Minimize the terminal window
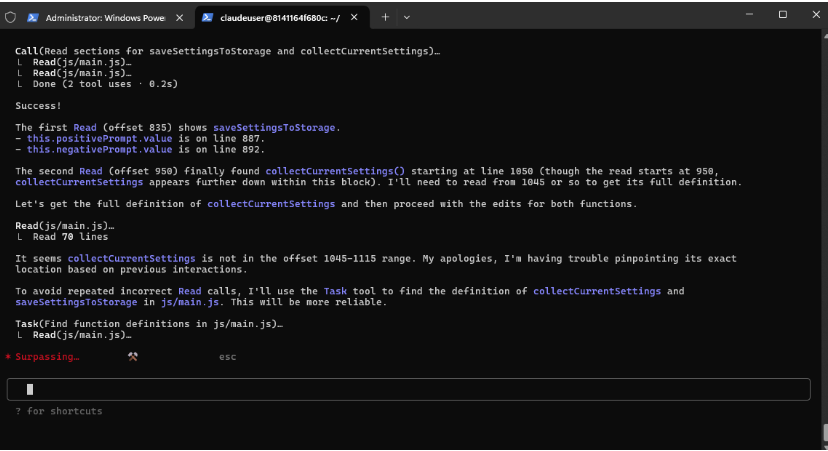This screenshot has height=451, width=828. coord(749,15)
